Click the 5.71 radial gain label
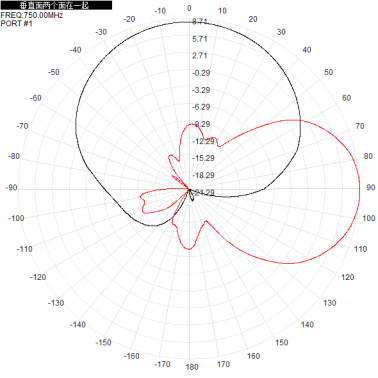This screenshot has height=378, width=378. coord(200,39)
